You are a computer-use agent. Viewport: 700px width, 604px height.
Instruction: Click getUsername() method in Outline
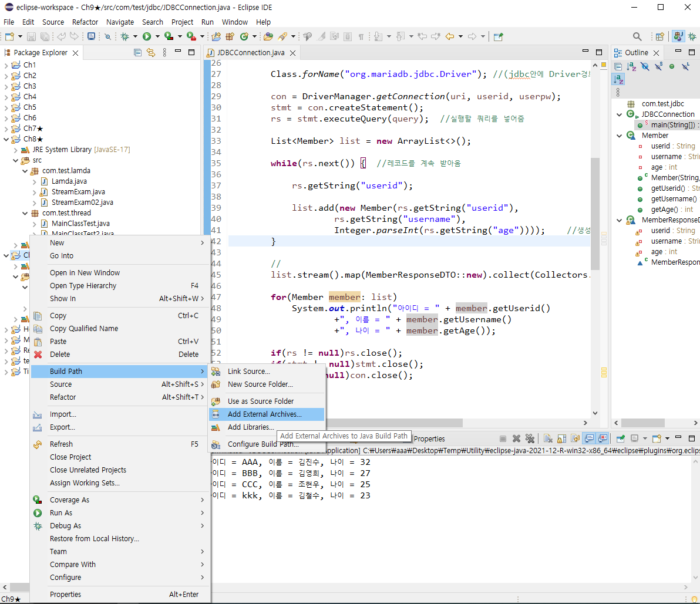[674, 199]
